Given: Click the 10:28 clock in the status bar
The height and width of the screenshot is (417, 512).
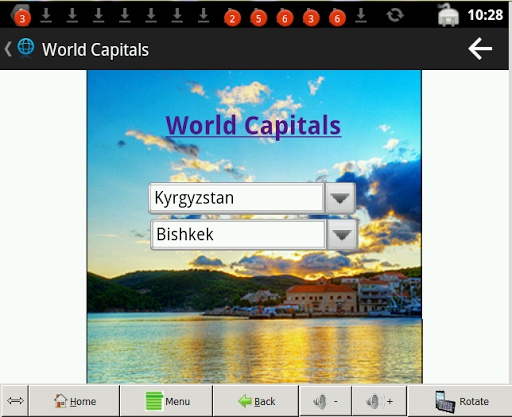Looking at the screenshot, I should (x=485, y=15).
